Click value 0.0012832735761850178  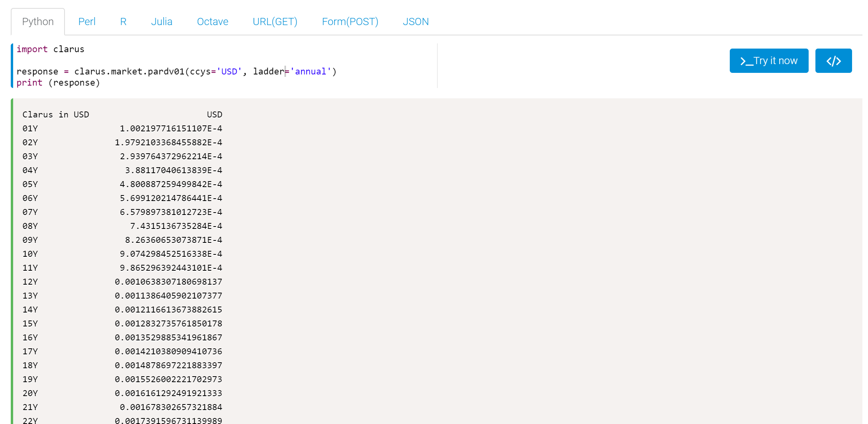[169, 324]
